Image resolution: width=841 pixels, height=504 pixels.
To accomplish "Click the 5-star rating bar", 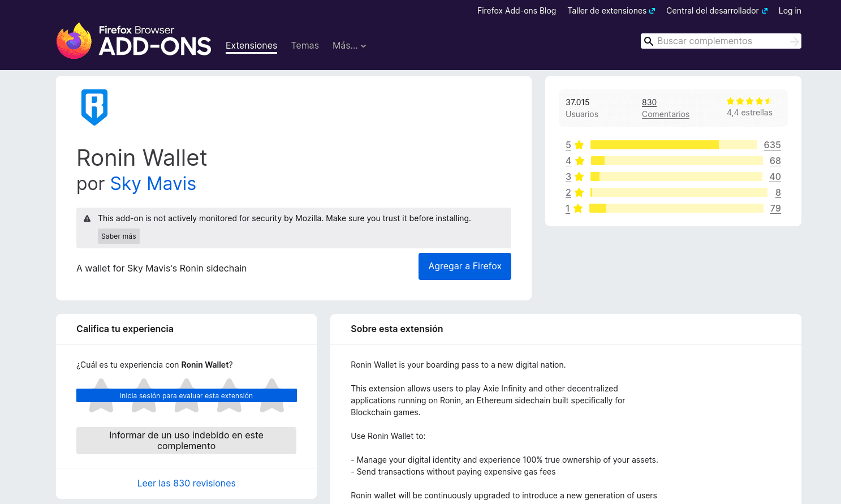I will pos(674,145).
